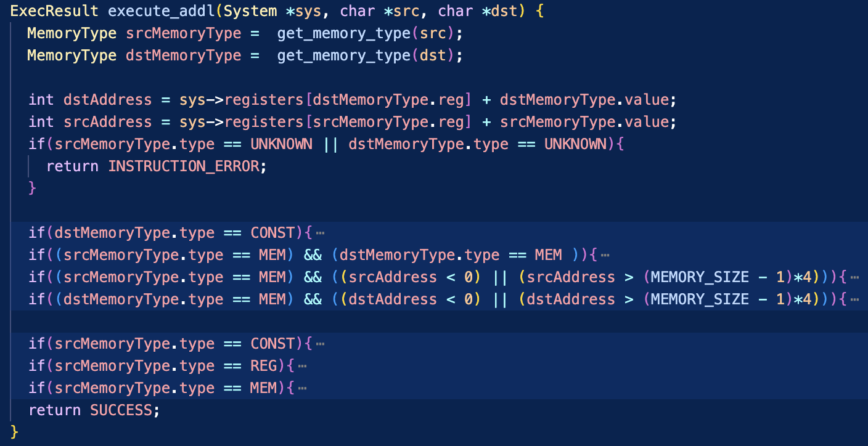Expand the folded srcMemoryType REG block
The height and width of the screenshot is (446, 868).
(301, 367)
